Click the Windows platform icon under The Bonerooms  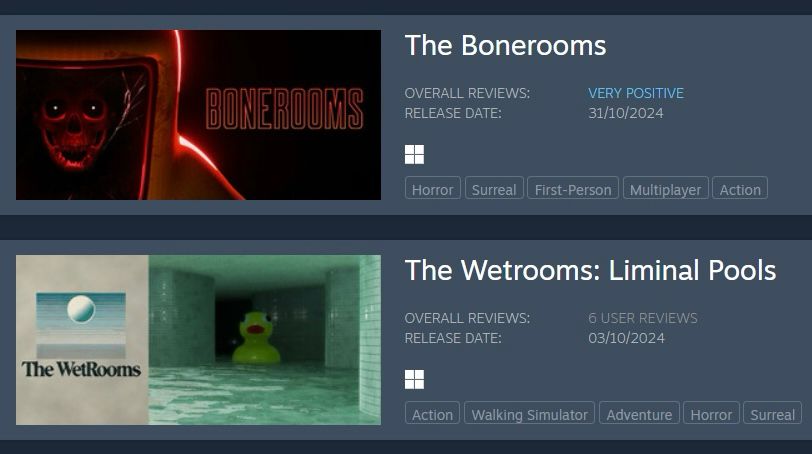414,154
